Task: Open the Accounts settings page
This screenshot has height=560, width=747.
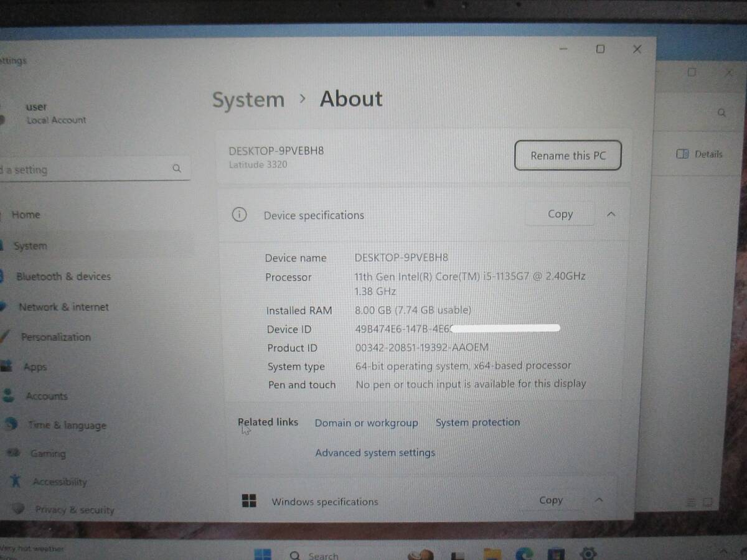Action: [46, 396]
